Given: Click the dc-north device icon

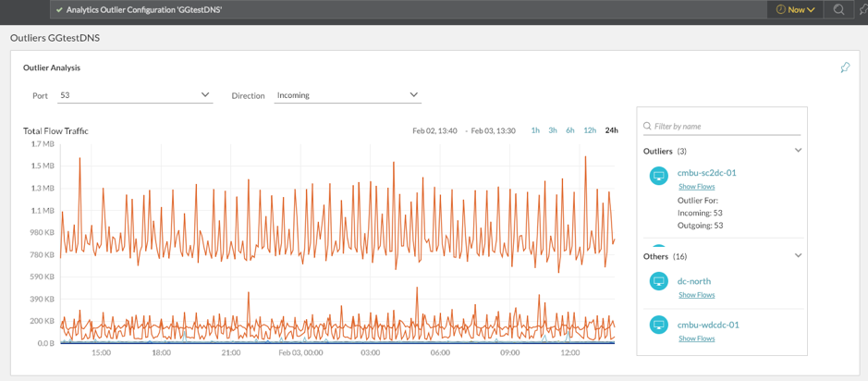Looking at the screenshot, I should point(658,281).
